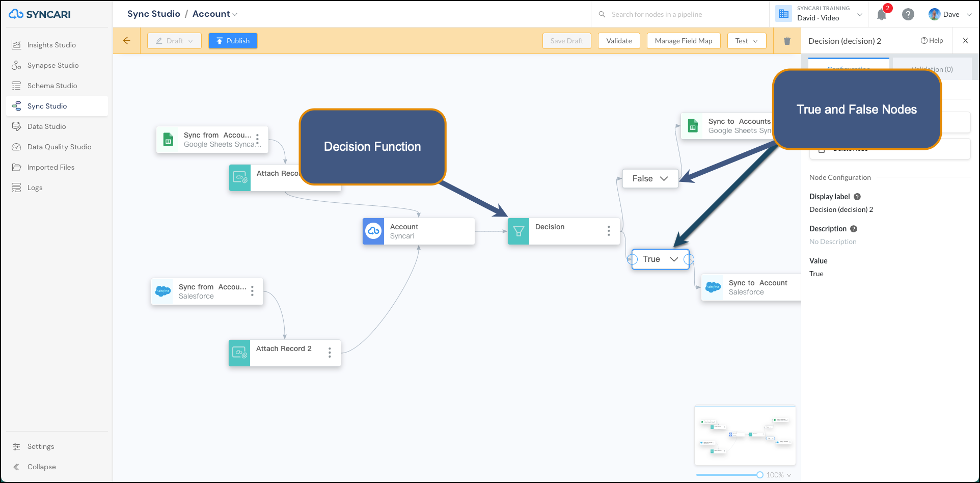Switch to the Validation (0) tab
The width and height of the screenshot is (980, 483).
pos(932,69)
